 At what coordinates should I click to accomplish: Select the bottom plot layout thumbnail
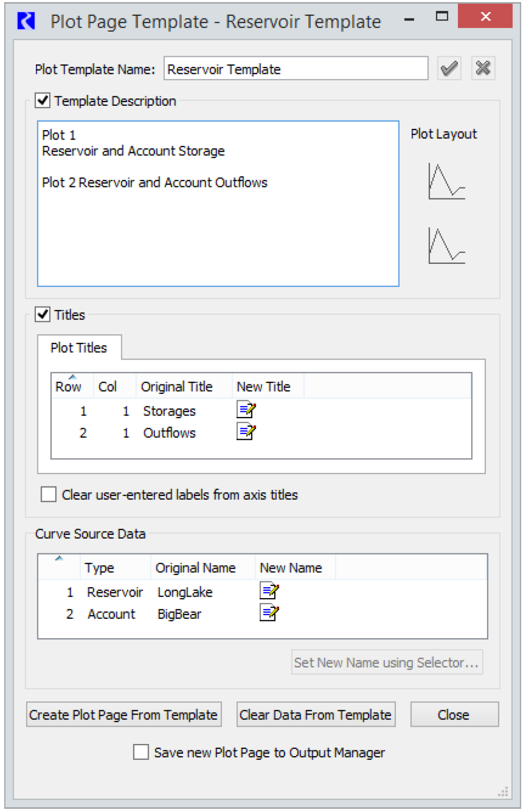446,246
